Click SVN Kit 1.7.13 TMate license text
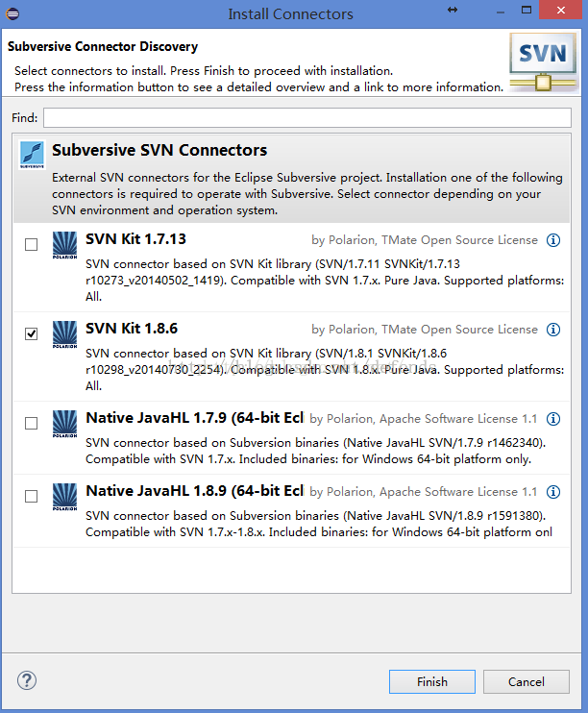 [425, 240]
